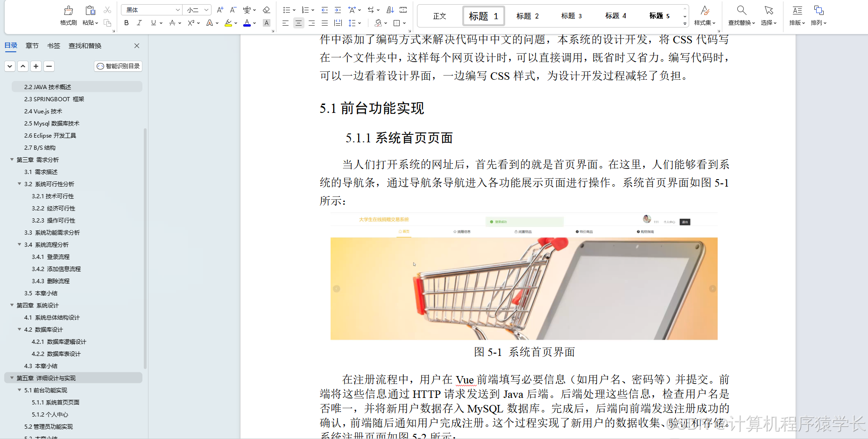Toggle character shading gray A button
This screenshot has width=868, height=439.
point(266,23)
